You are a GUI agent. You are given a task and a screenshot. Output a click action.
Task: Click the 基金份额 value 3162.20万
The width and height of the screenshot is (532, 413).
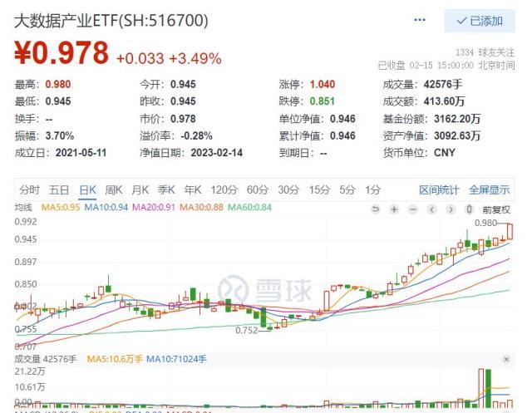click(x=457, y=119)
